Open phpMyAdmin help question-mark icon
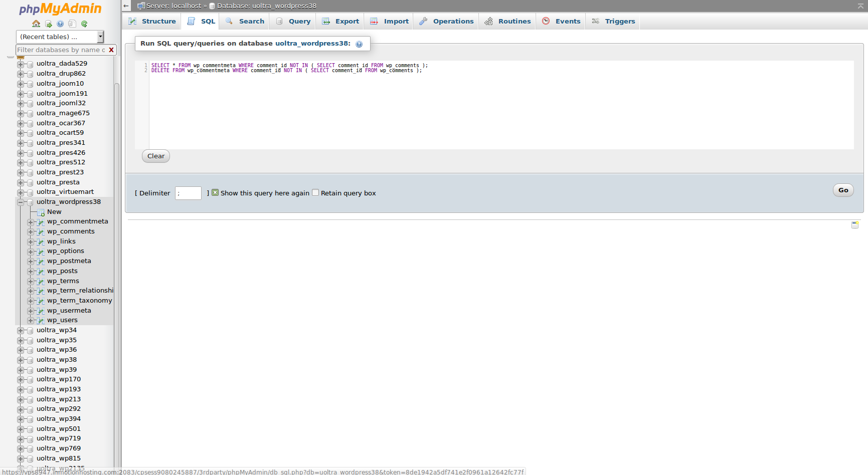This screenshot has height=475, width=868. pyautogui.click(x=60, y=24)
